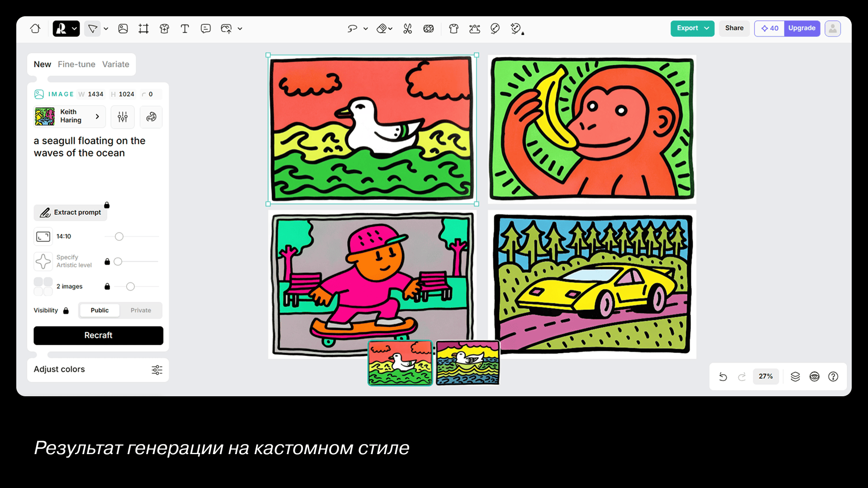Image resolution: width=868 pixels, height=488 pixels.
Task: Click the Share button
Action: pyautogui.click(x=734, y=28)
